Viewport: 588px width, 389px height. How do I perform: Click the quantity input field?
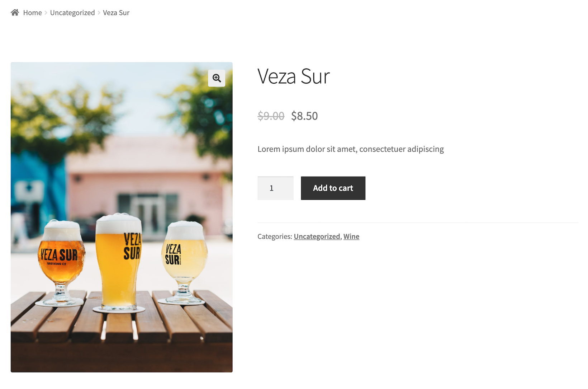coord(275,188)
